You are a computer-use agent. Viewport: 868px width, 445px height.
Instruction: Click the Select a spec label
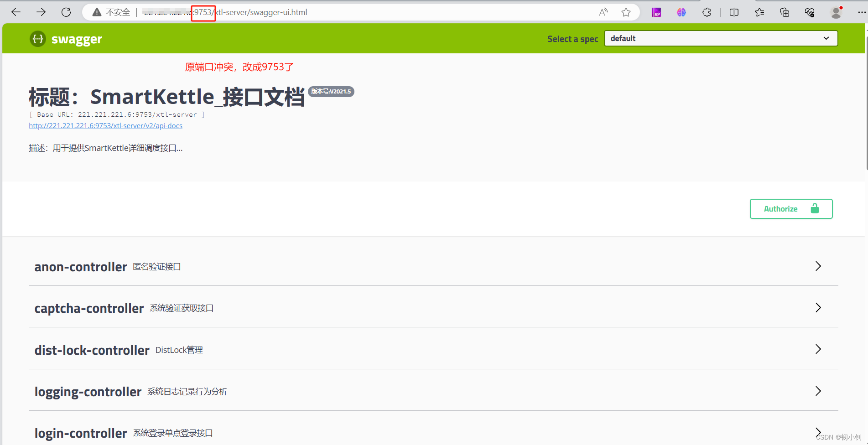pos(572,39)
